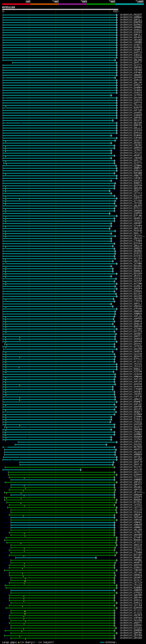Click the 432 end position marker
146x644 pixels.
115,11
